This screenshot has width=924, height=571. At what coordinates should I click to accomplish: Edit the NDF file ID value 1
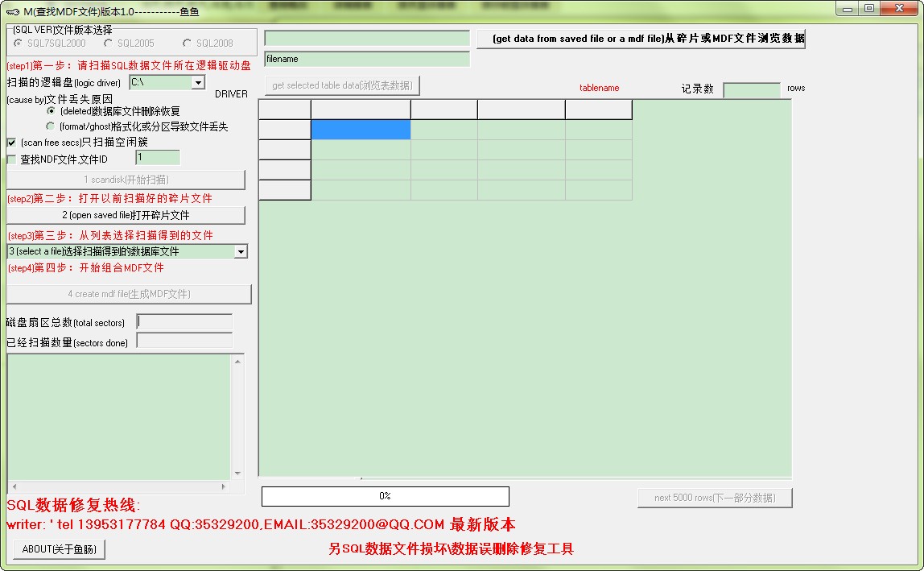click(x=158, y=157)
